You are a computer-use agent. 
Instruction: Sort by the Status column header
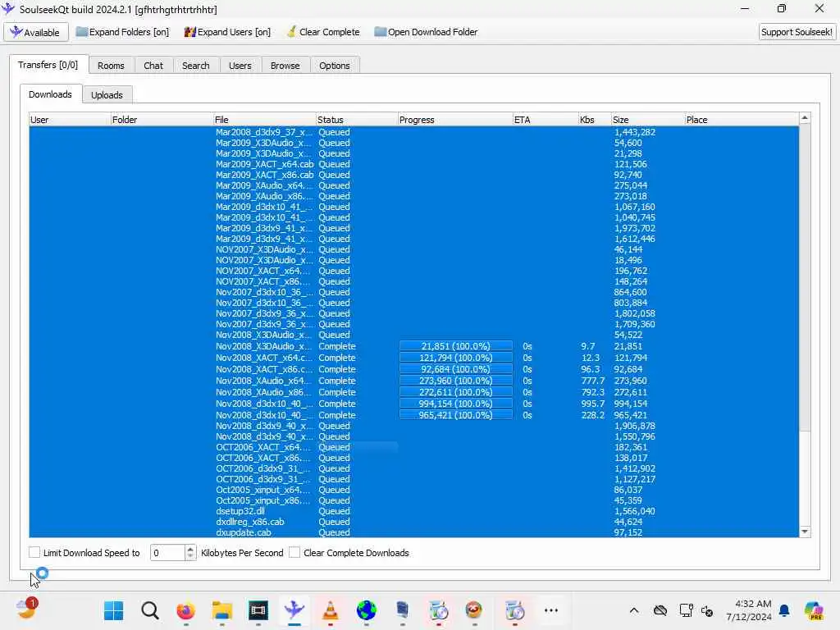357,120
